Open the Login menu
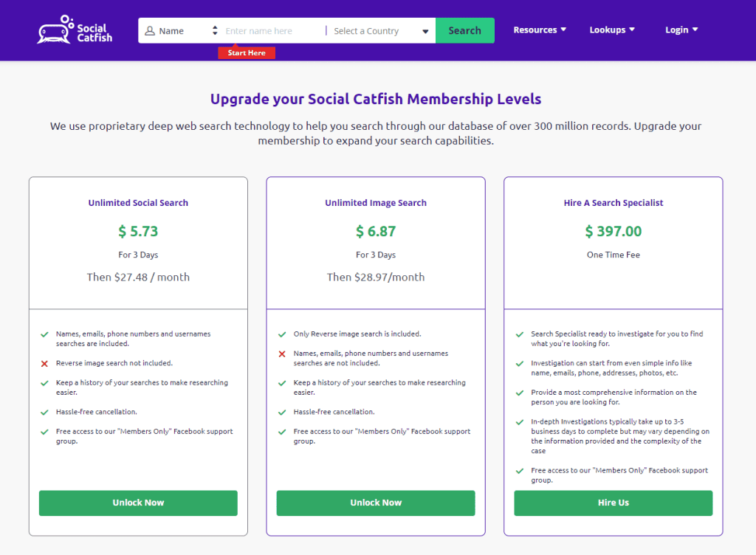 pos(681,30)
